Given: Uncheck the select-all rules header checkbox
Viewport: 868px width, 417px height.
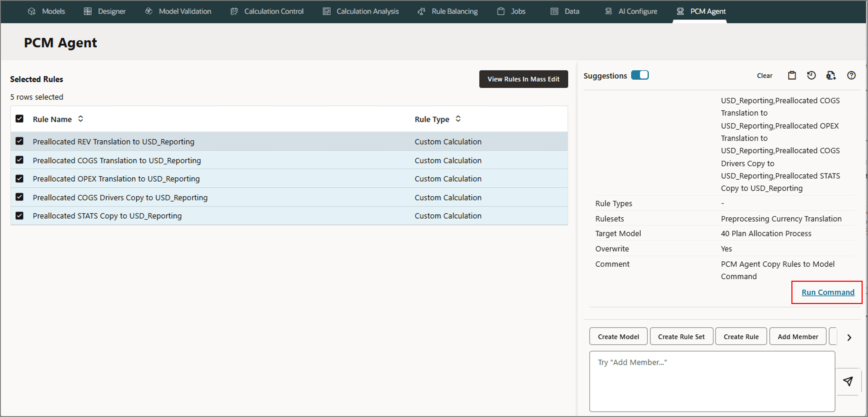Looking at the screenshot, I should (19, 119).
